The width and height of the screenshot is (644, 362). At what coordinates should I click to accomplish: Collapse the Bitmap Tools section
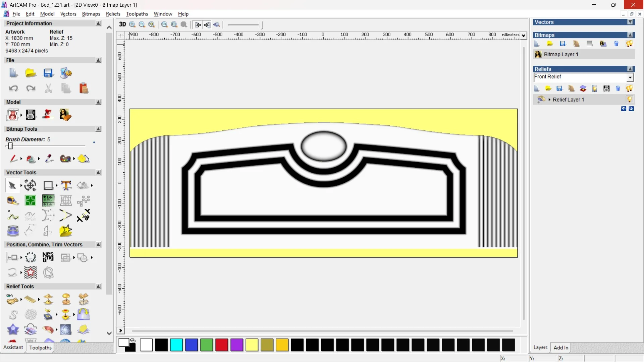point(98,129)
